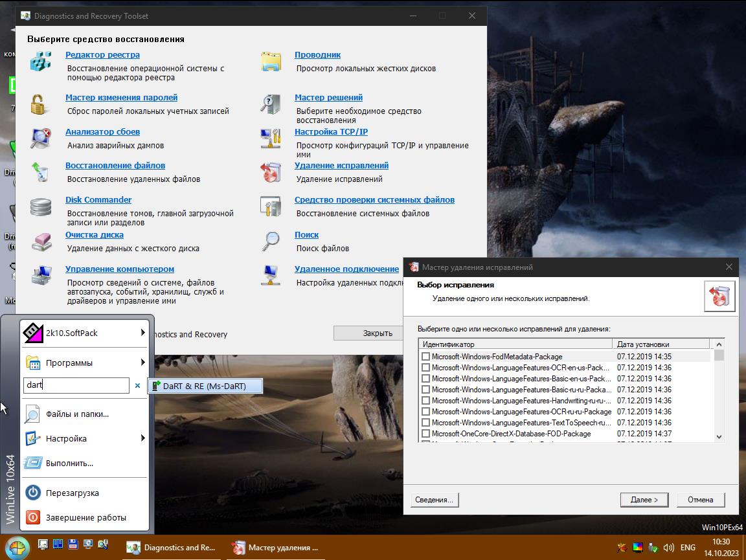
Task: Click the start menu search field containing dart
Action: point(76,385)
